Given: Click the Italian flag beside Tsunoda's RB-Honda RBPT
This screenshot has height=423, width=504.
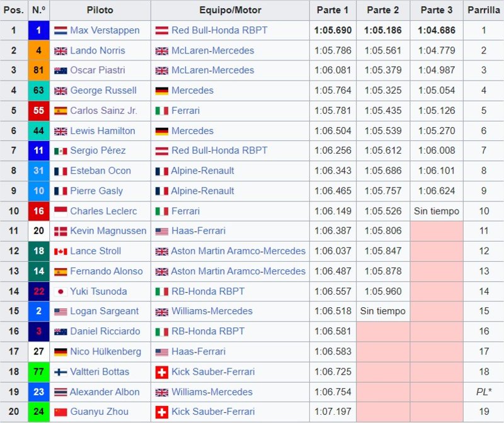Looking at the screenshot, I should pos(162,291).
